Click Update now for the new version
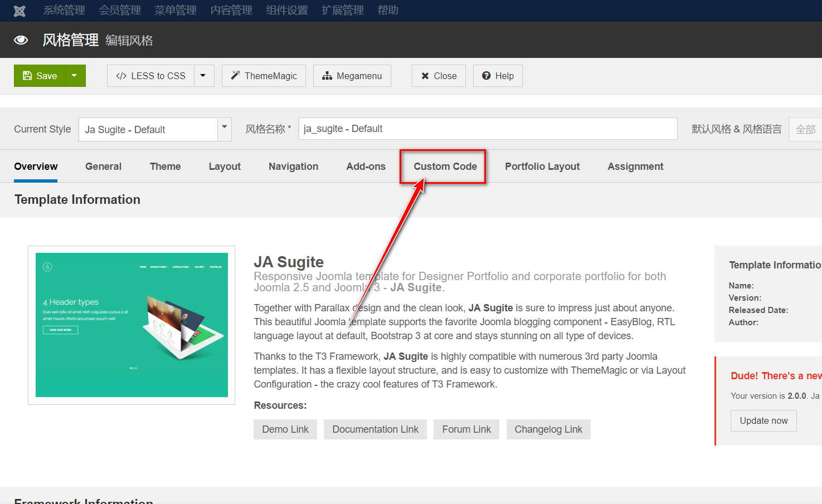 coord(763,420)
